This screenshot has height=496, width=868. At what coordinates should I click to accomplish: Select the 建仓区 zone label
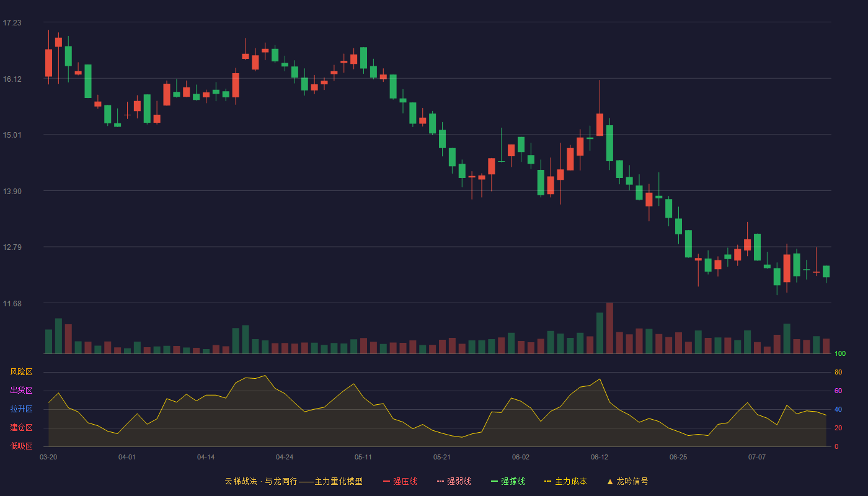(21, 428)
